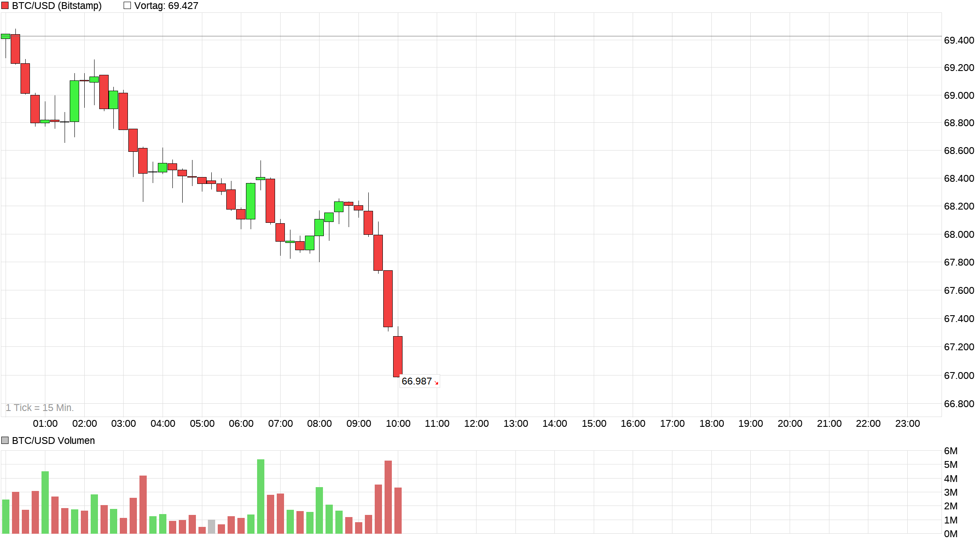Click the 66.800 price axis label
This screenshot has height=544, width=980.
959,404
